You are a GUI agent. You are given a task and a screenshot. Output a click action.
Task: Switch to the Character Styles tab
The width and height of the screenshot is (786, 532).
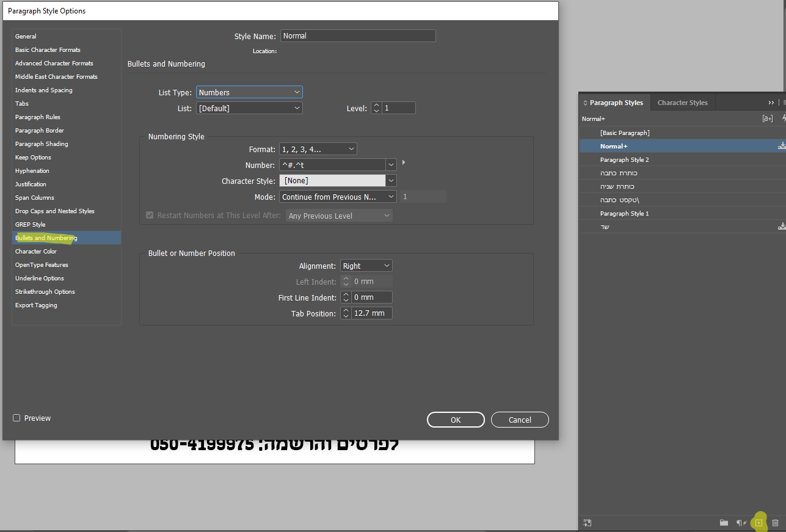(x=682, y=103)
